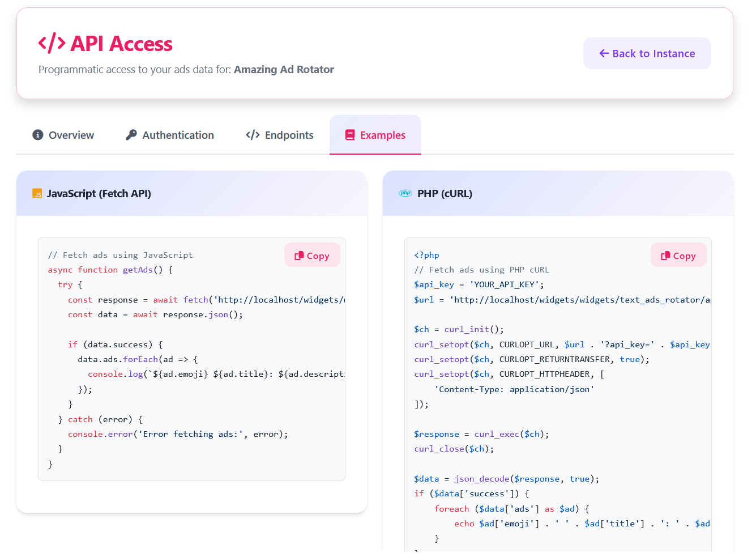Viewport: 756px width, 553px height.
Task: Click the CURLOPT_URL curl_setopt line
Action: click(x=562, y=344)
